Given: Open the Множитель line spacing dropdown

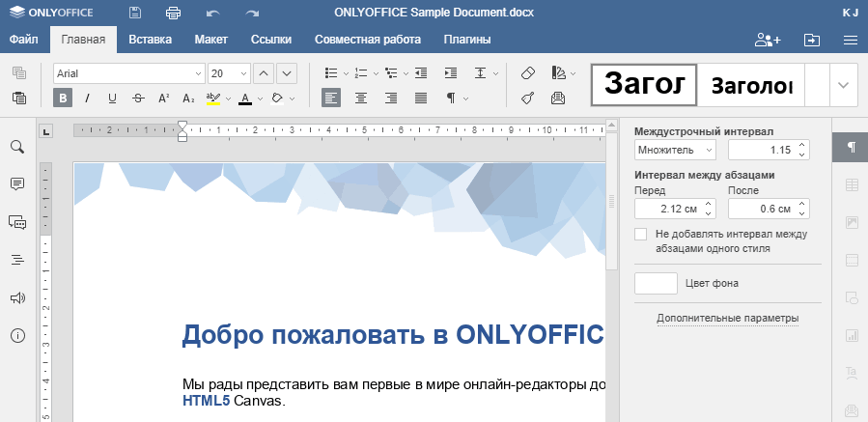Looking at the screenshot, I should pos(675,150).
